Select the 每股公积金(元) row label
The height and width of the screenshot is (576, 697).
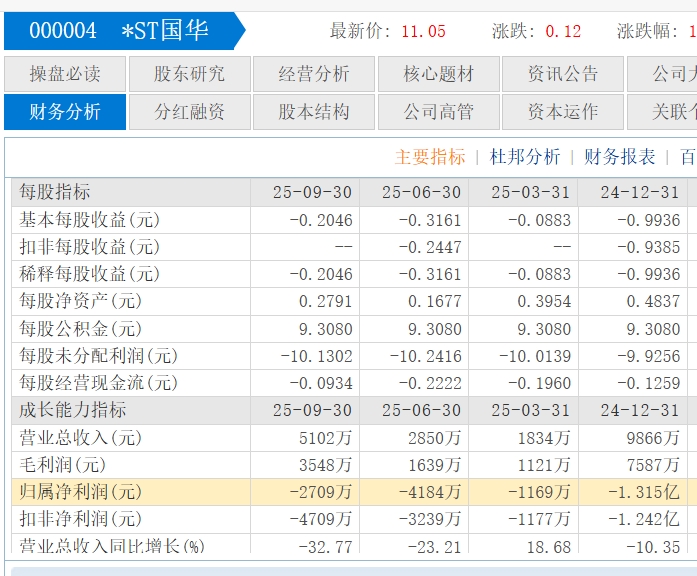click(80, 329)
